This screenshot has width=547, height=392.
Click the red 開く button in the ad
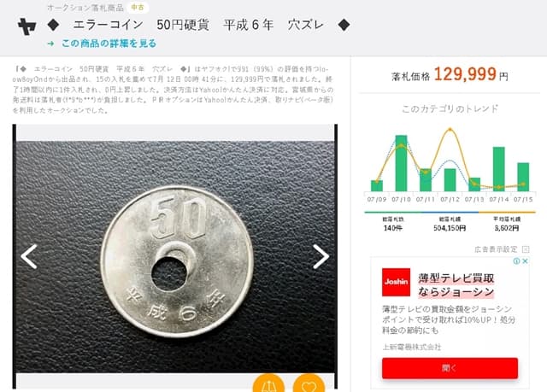click(450, 368)
